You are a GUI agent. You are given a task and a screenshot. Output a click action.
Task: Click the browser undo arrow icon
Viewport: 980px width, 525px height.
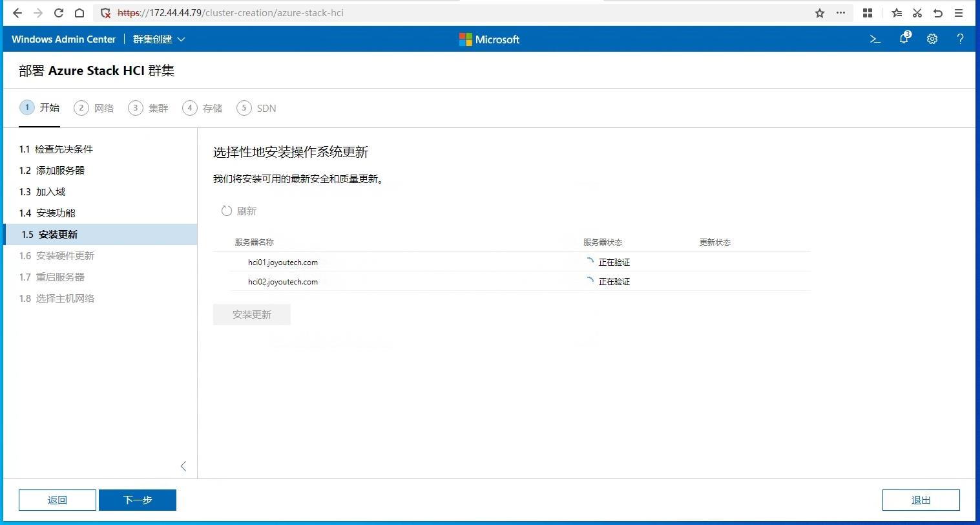938,13
